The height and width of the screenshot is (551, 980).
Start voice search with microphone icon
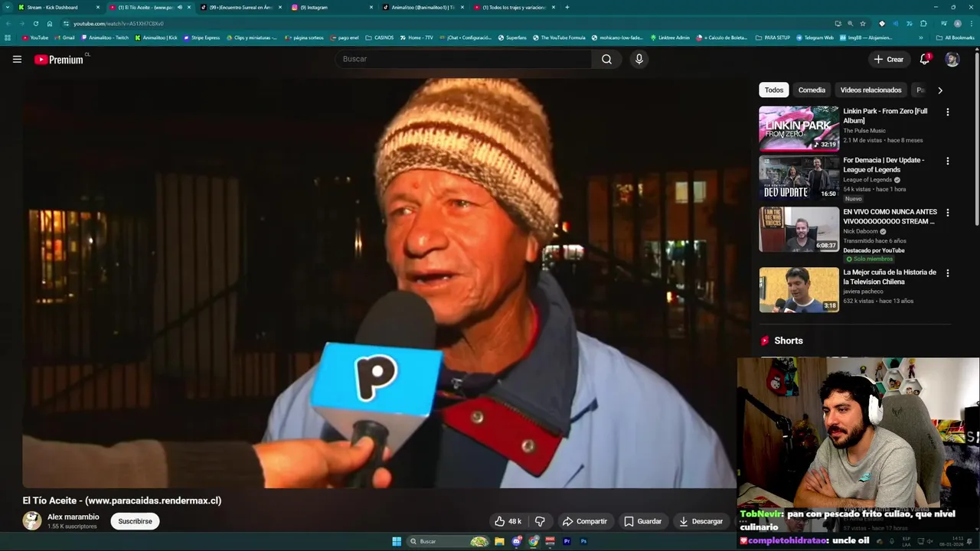pos(639,59)
